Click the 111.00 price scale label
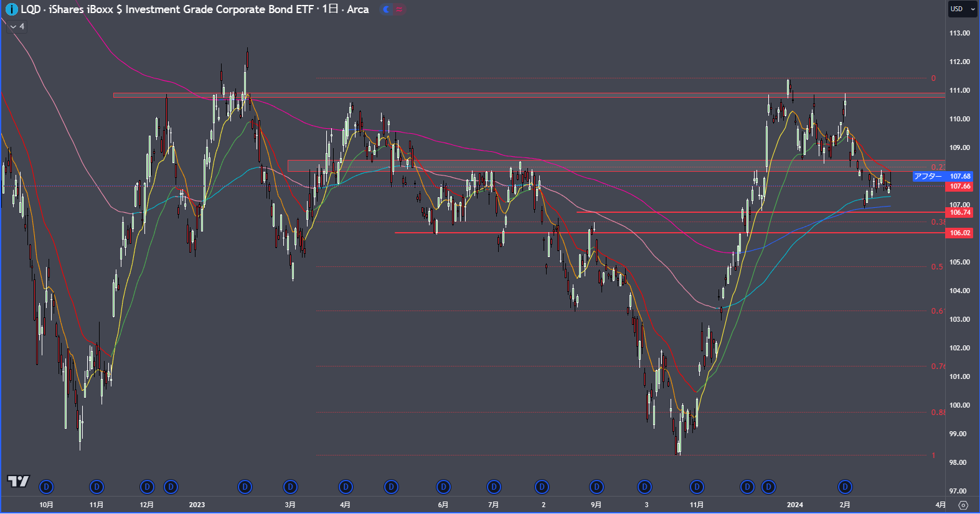This screenshot has width=980, height=514. coord(959,91)
